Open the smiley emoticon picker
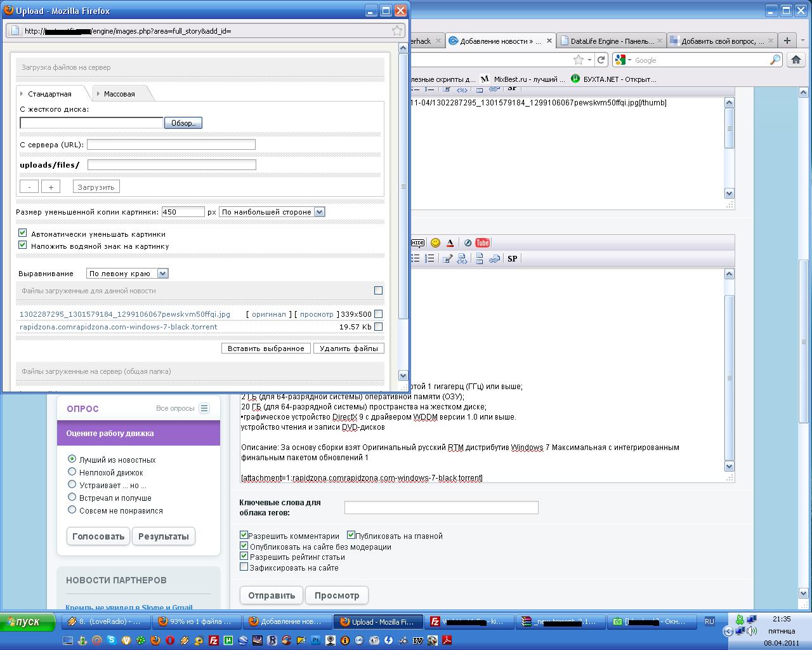The image size is (812, 650). click(x=435, y=242)
